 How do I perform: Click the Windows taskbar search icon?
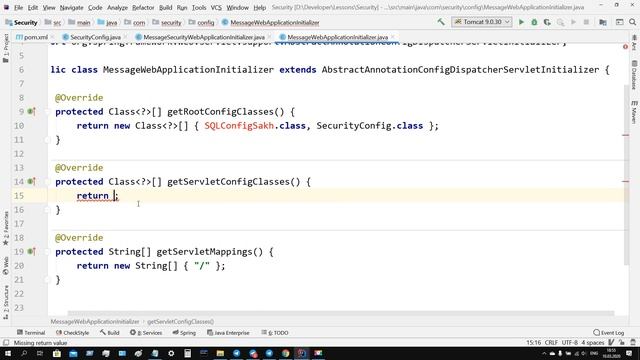pyautogui.click(x=24, y=353)
